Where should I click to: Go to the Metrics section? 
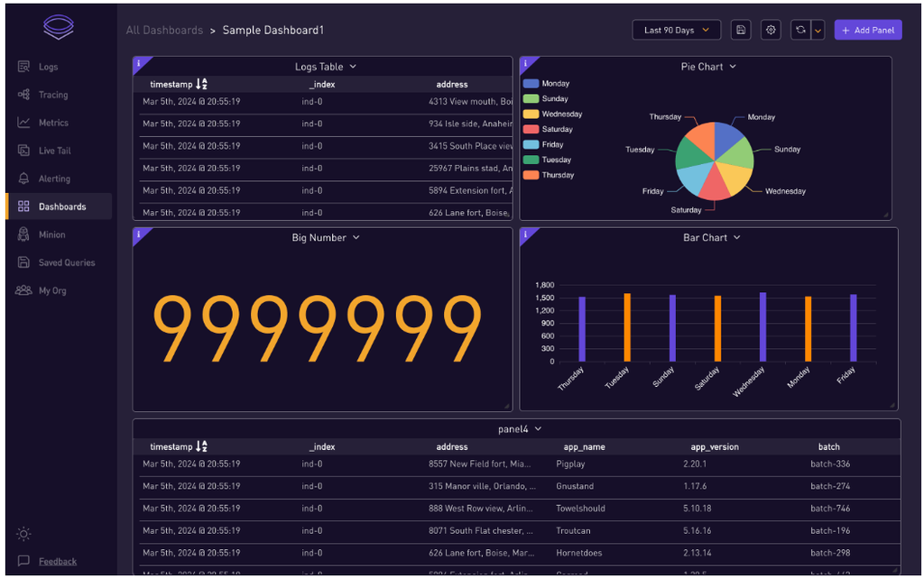[53, 123]
